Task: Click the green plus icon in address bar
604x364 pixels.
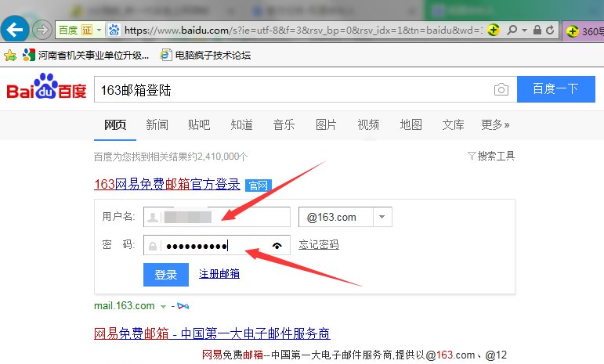Action: coord(493,30)
